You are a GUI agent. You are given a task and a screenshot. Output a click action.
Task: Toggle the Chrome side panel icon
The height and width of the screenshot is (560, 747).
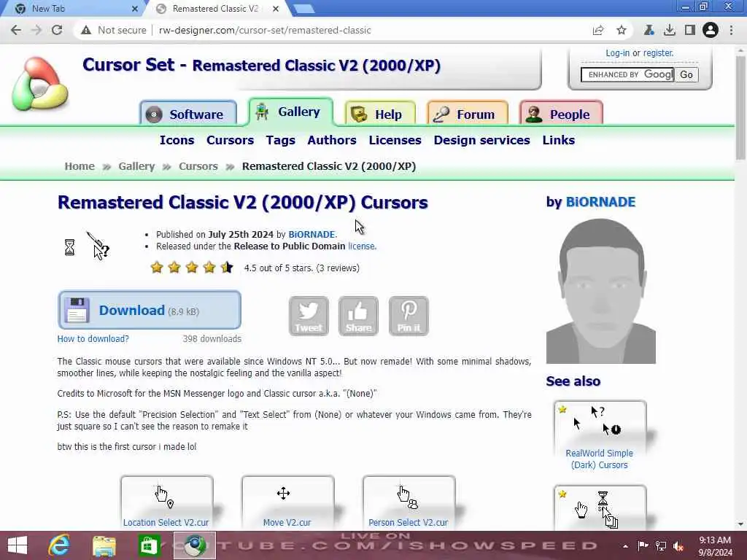[690, 30]
